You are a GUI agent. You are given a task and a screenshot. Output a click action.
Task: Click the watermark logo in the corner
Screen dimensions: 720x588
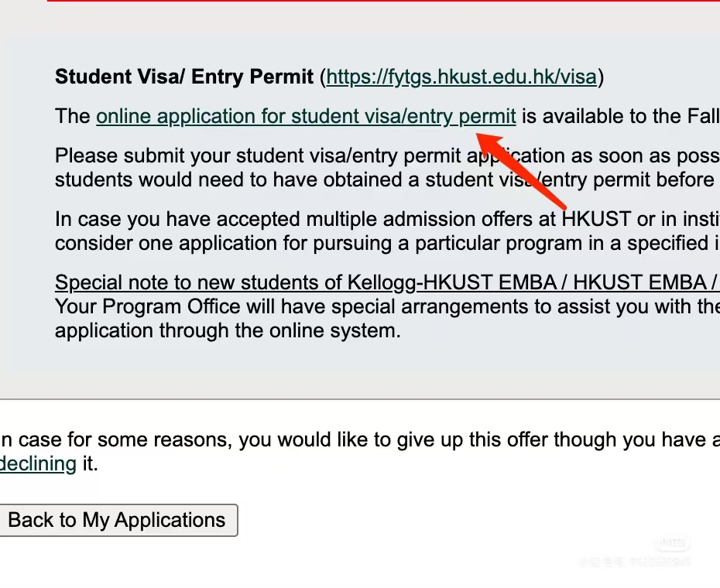pyautogui.click(x=672, y=544)
